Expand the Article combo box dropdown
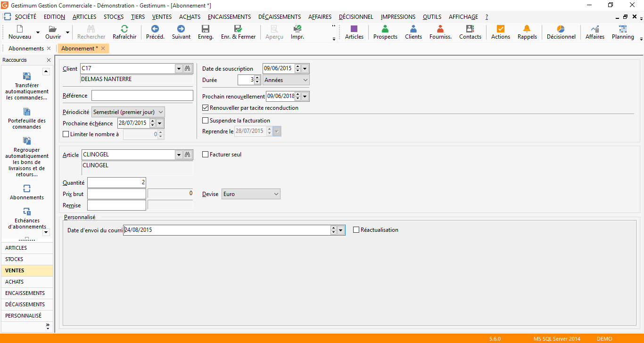 point(179,155)
